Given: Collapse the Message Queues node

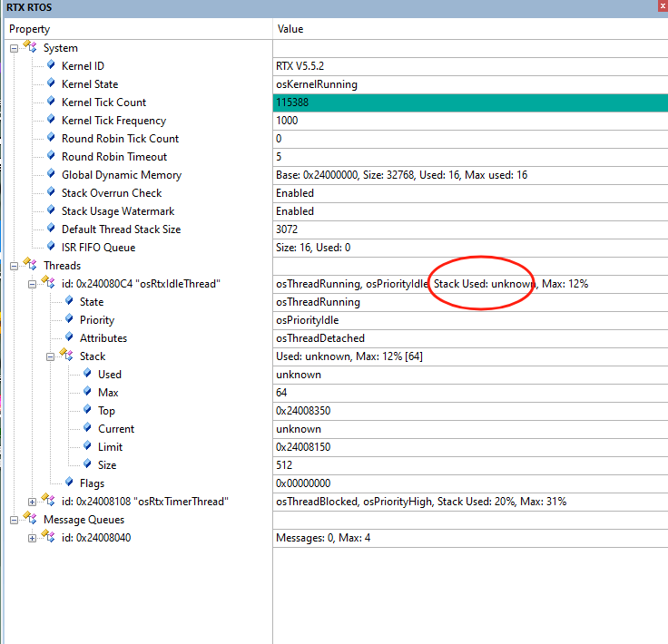Looking at the screenshot, I should pos(14,521).
